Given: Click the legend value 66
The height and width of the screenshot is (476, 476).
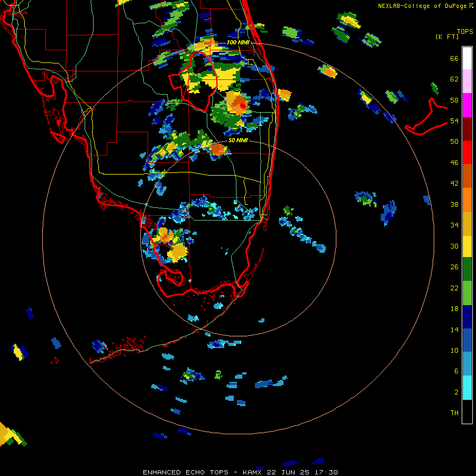Looking at the screenshot, I should point(454,58).
